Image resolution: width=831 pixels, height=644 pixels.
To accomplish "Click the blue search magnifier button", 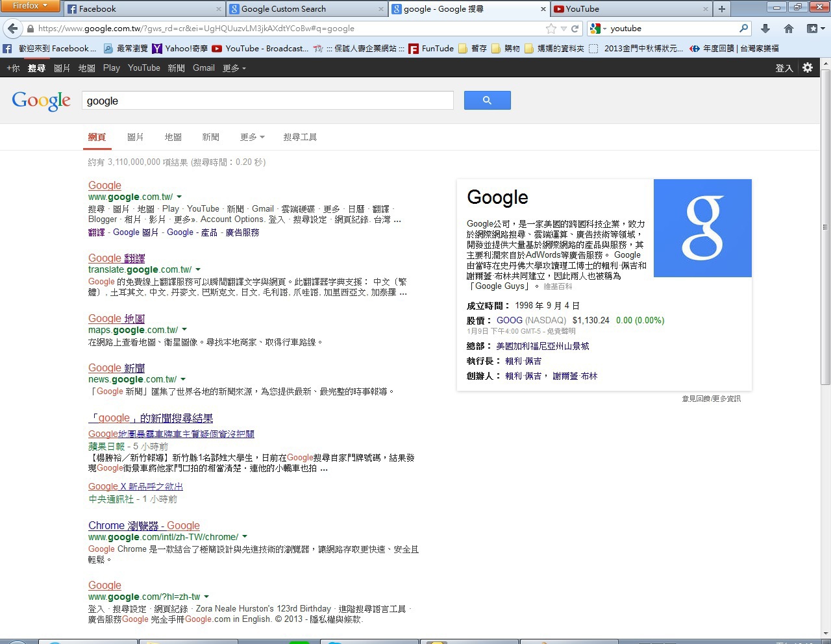I will tap(487, 101).
